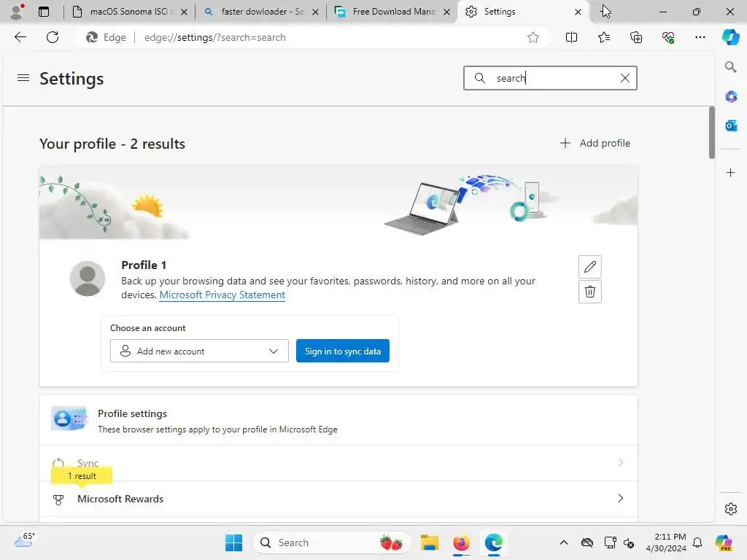Delete Profile 1 with trash icon
747x560 pixels.
point(589,292)
